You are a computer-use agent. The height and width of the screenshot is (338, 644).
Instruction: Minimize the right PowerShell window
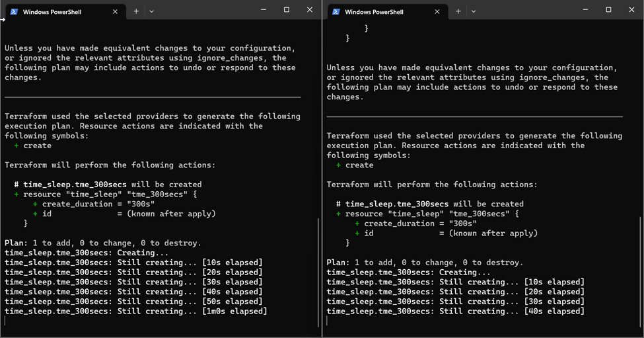pos(586,9)
